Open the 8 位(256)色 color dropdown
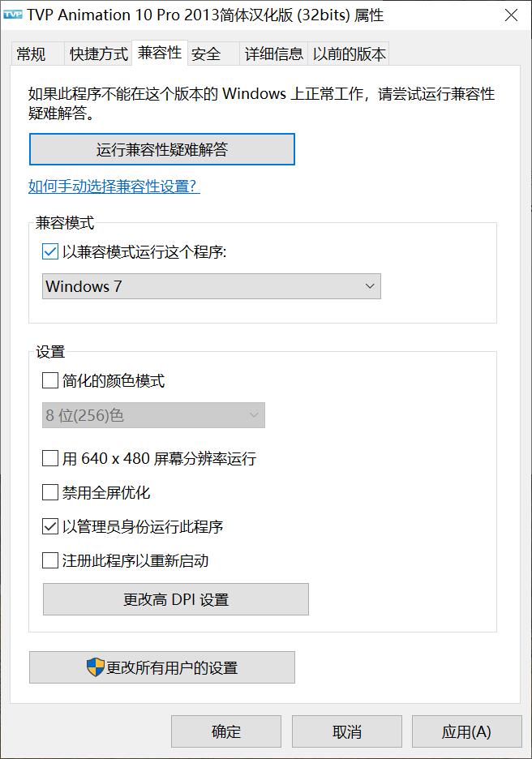Viewport: 532px width, 759px height. (153, 416)
